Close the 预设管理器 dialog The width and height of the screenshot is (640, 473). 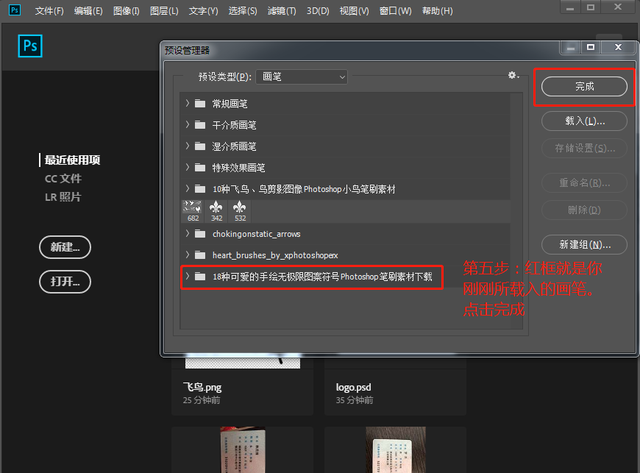point(618,47)
